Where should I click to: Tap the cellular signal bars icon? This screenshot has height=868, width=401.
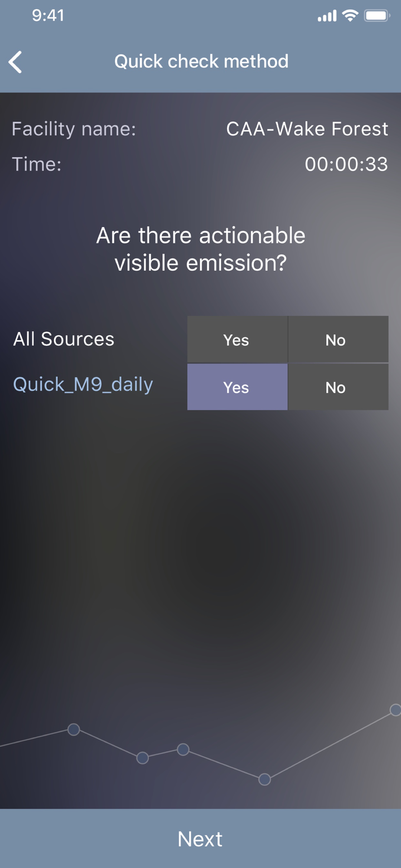327,16
